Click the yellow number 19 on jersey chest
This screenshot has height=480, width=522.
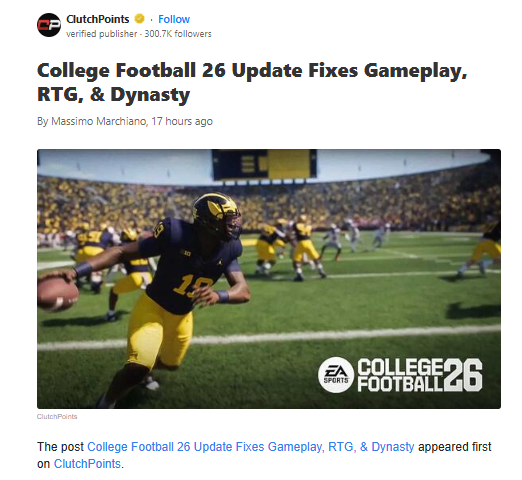193,286
